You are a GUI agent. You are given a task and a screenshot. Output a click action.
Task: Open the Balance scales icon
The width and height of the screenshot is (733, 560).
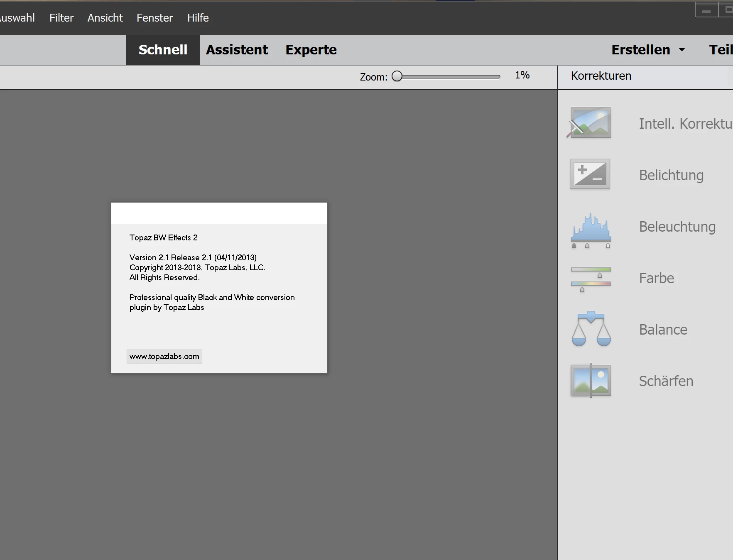(x=591, y=328)
